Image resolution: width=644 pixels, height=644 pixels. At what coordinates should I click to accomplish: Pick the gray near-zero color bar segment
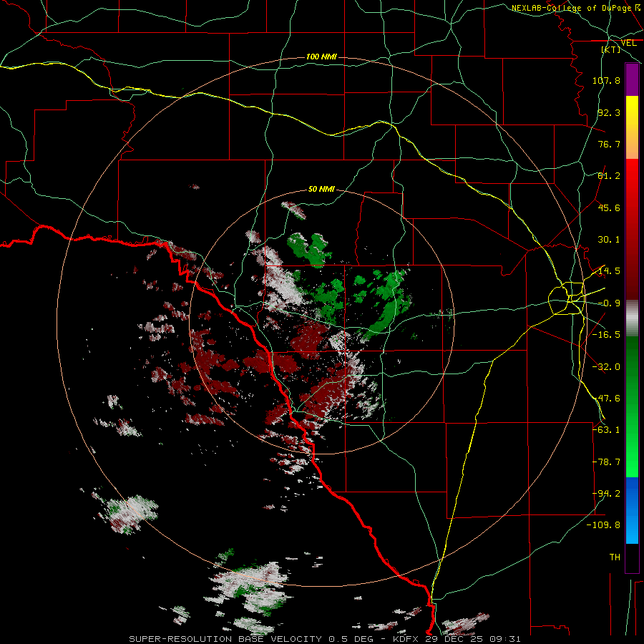(632, 318)
